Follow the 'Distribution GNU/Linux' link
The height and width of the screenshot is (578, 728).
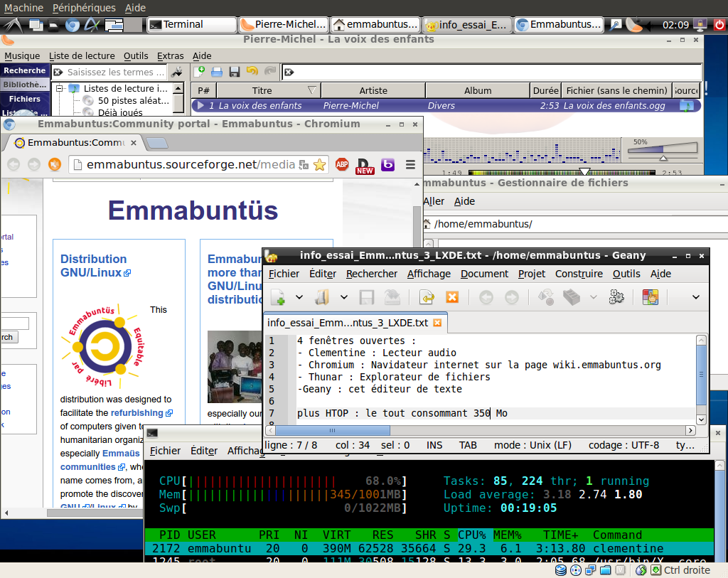coord(93,266)
